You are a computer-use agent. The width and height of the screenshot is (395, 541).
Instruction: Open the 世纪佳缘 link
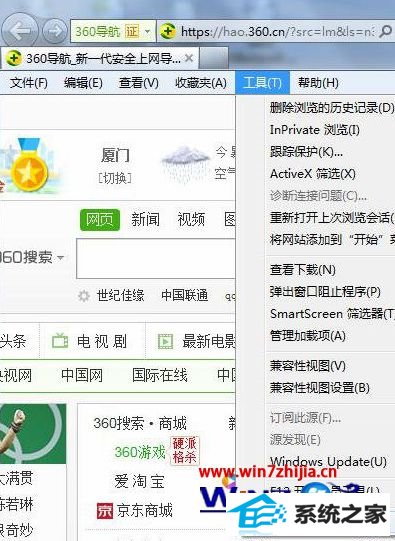point(120,296)
